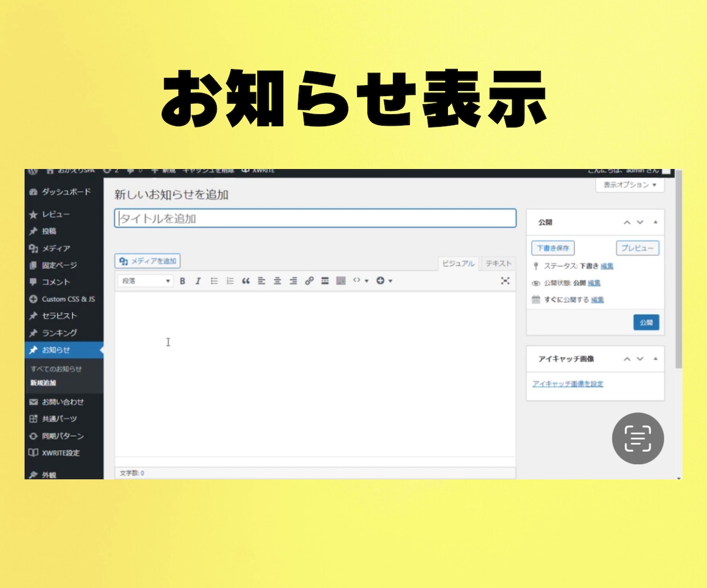Open the plus circle insert dropdown
Image resolution: width=707 pixels, height=588 pixels.
click(x=384, y=281)
